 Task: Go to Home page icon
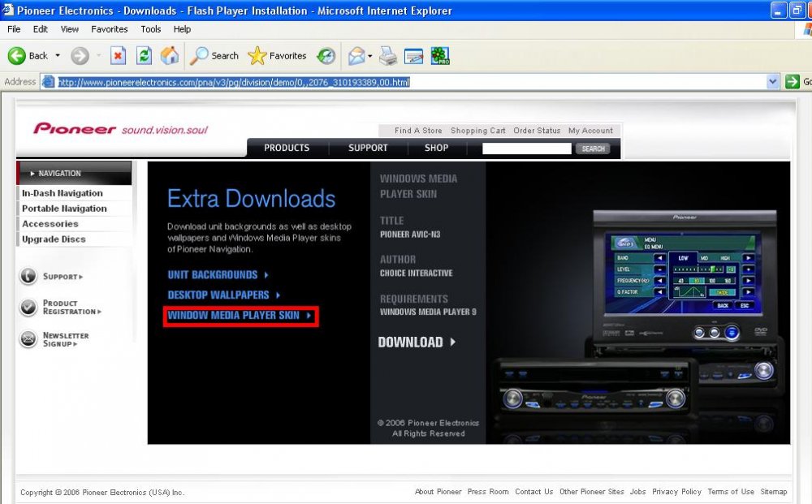coord(170,56)
